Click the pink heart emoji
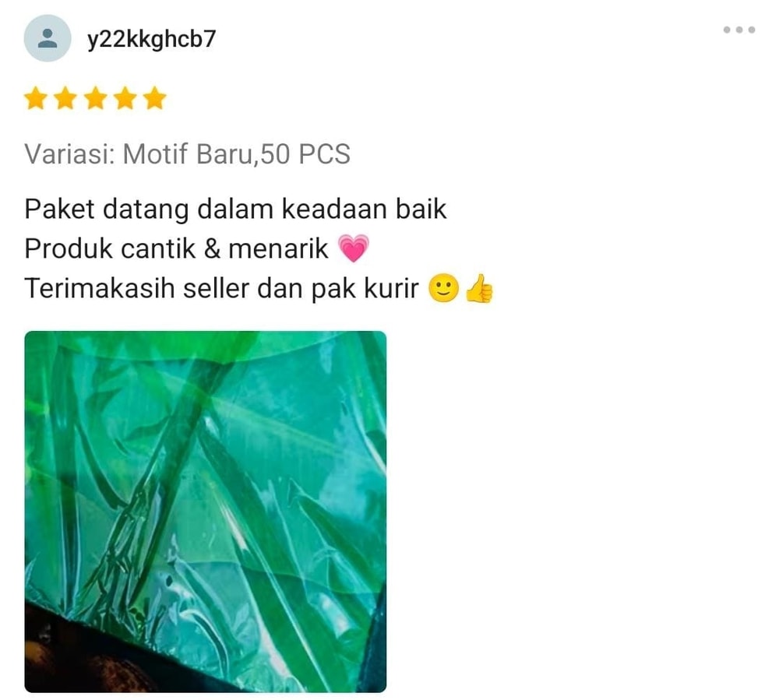The image size is (779, 700). [x=353, y=248]
